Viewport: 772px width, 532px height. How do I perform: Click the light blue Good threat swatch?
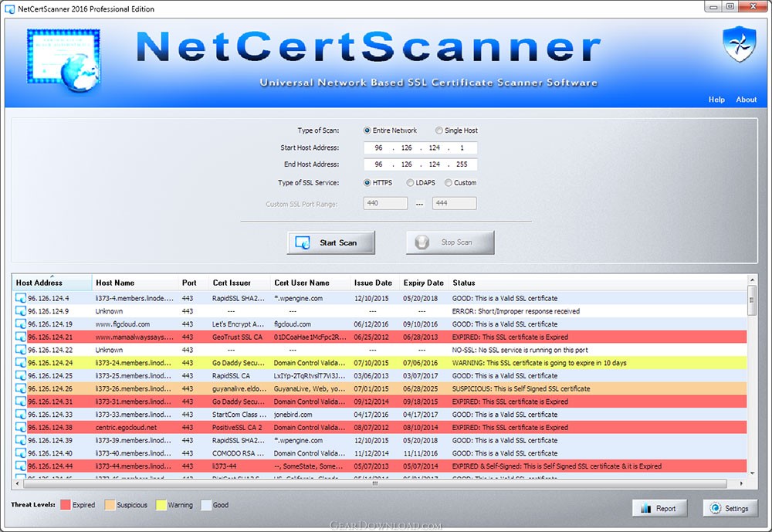(206, 505)
